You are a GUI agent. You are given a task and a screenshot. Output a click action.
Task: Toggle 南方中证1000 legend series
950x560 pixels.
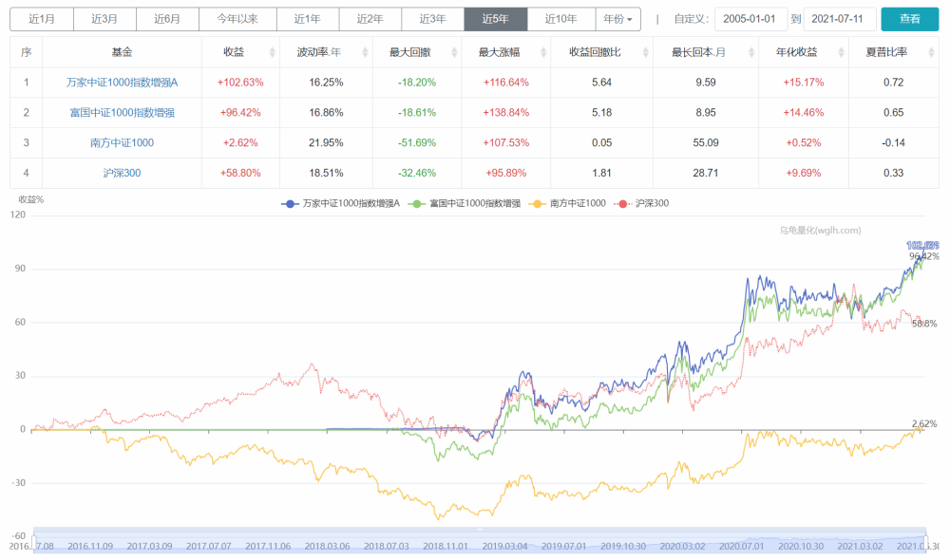point(567,203)
